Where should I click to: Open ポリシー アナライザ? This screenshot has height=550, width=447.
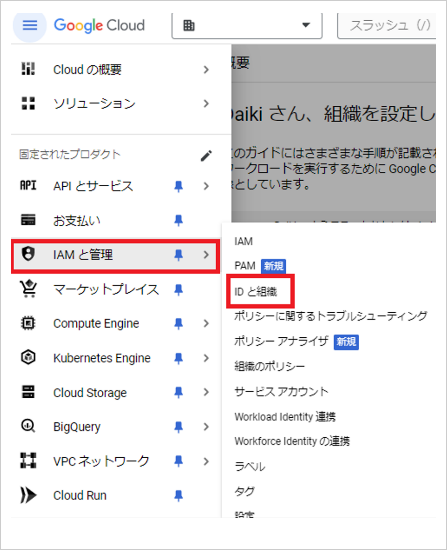(281, 341)
